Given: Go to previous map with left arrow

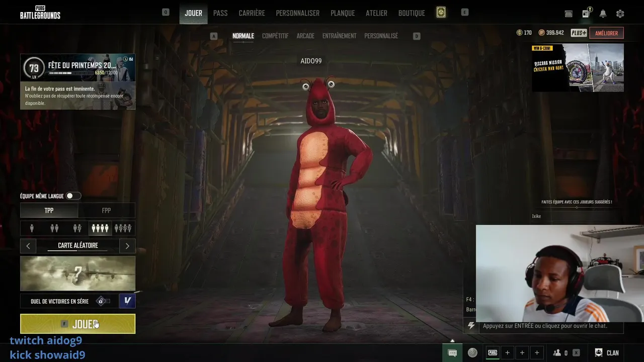Looking at the screenshot, I should [x=28, y=246].
